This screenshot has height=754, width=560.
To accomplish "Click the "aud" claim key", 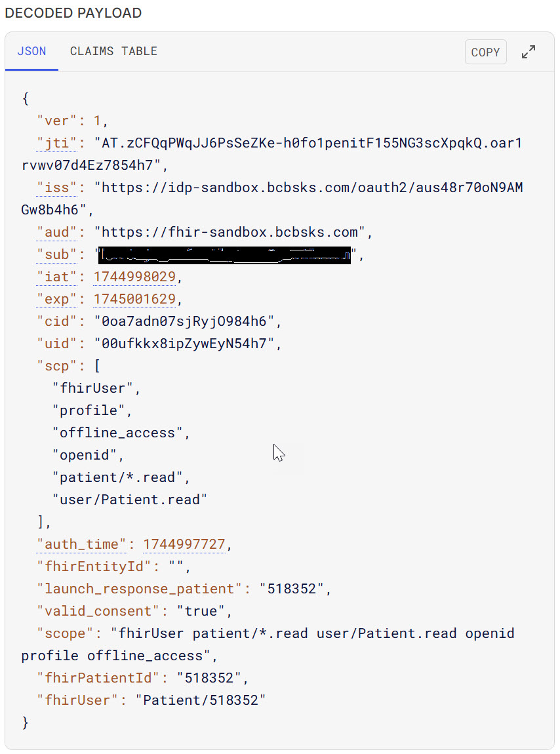I will (57, 232).
